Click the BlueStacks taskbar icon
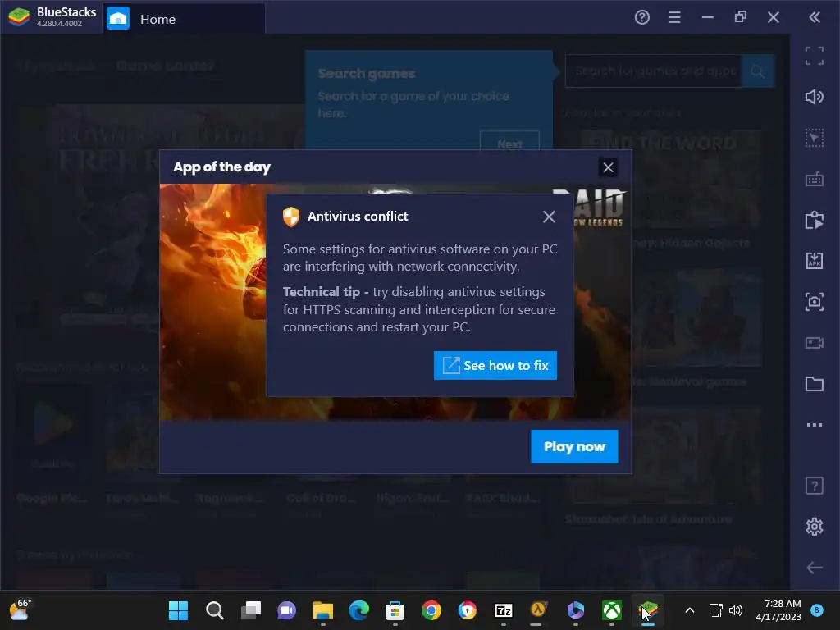Viewport: 840px width, 630px height. [648, 610]
